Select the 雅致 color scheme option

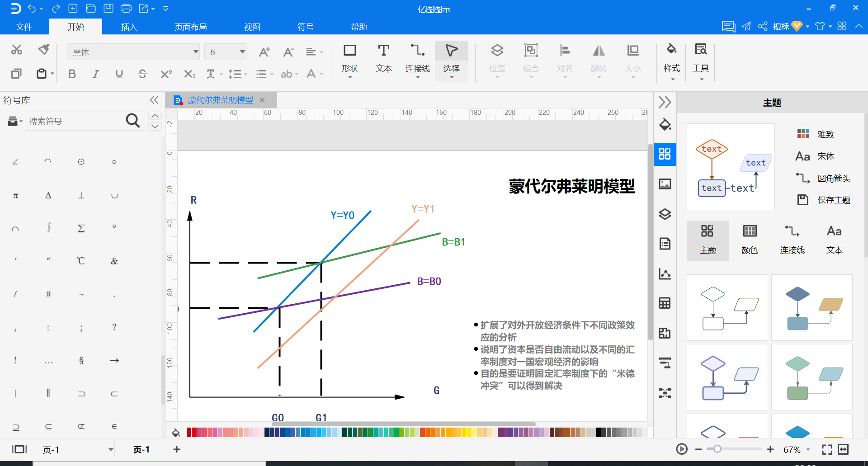[x=816, y=134]
